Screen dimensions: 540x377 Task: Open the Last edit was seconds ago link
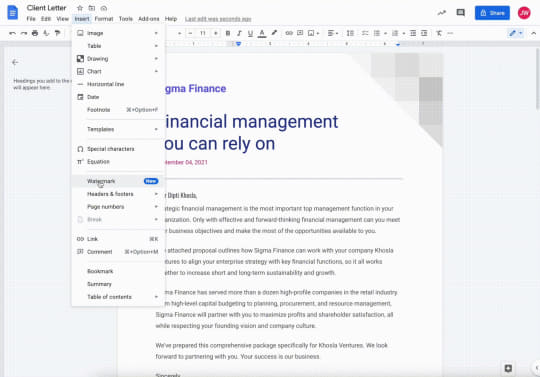[x=218, y=19]
